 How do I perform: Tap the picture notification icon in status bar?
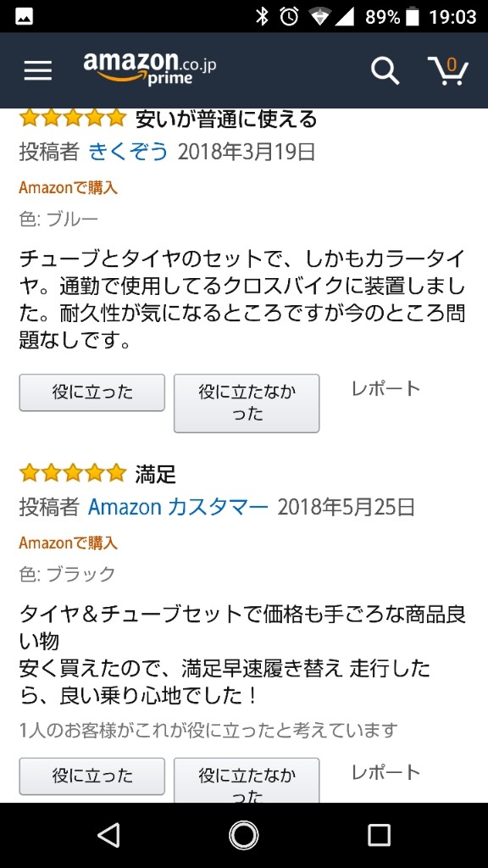point(24,17)
